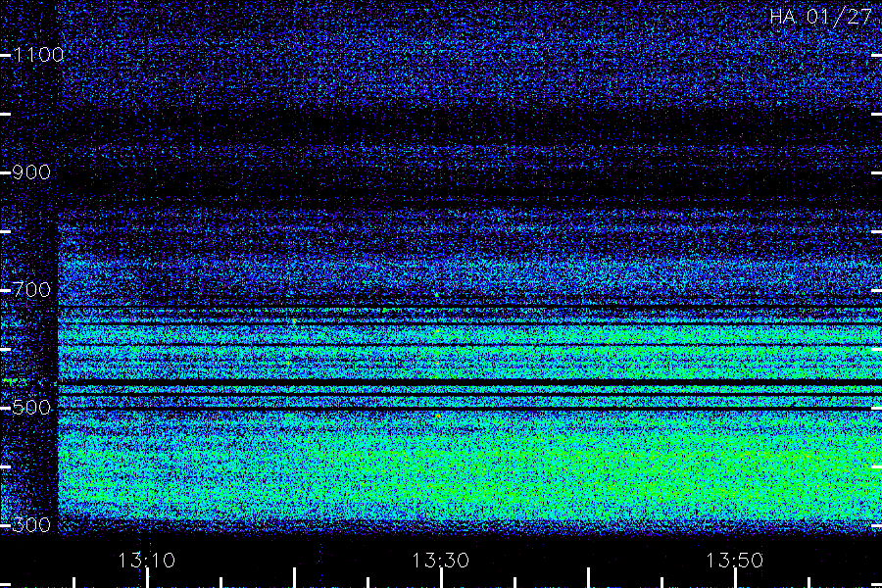Select the 13:50 time axis label
This screenshot has height=588, width=882.
[x=735, y=561]
